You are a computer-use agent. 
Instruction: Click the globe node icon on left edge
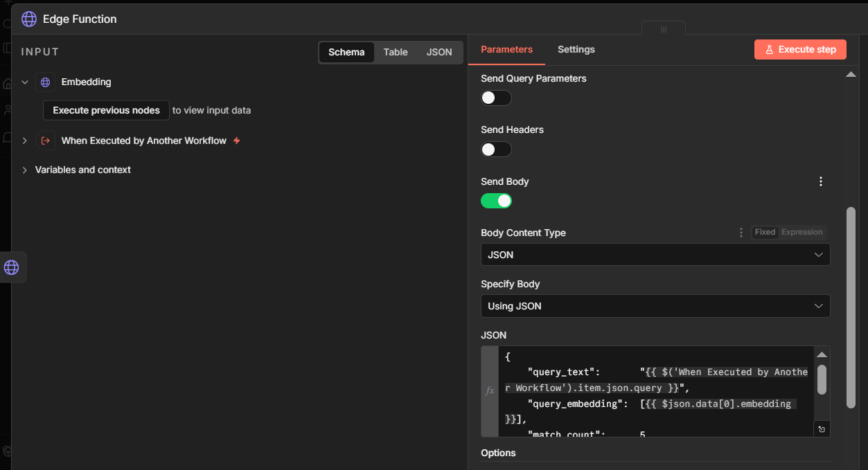(x=12, y=267)
